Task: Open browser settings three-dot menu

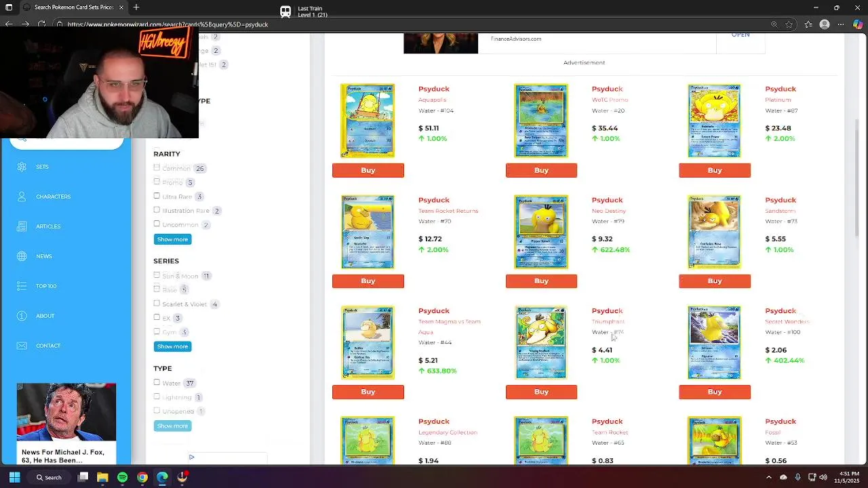Action: pyautogui.click(x=841, y=24)
